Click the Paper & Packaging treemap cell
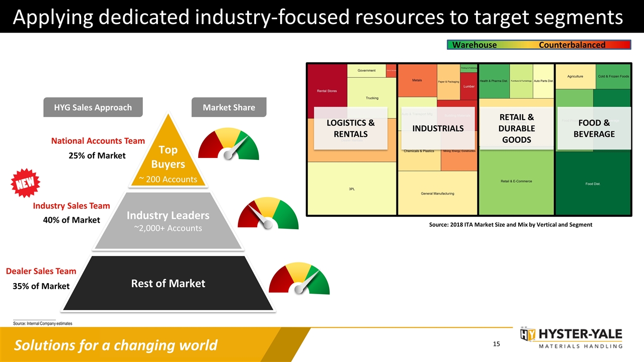The width and height of the screenshot is (644, 362). click(448, 82)
